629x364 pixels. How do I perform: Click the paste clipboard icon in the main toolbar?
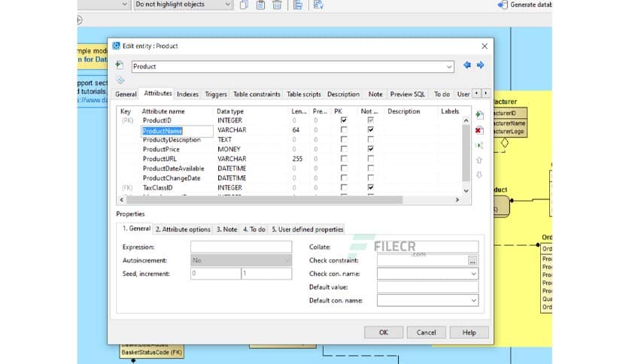pos(260,5)
